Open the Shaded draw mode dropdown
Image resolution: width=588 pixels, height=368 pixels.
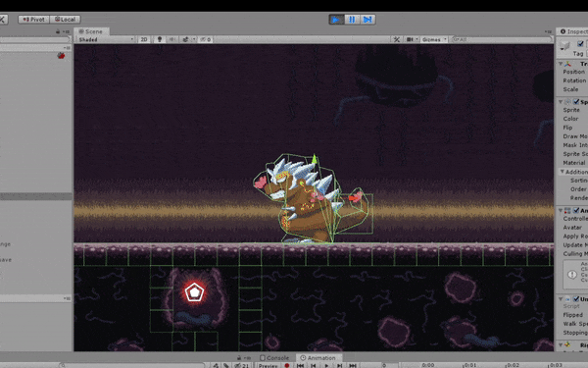(106, 39)
